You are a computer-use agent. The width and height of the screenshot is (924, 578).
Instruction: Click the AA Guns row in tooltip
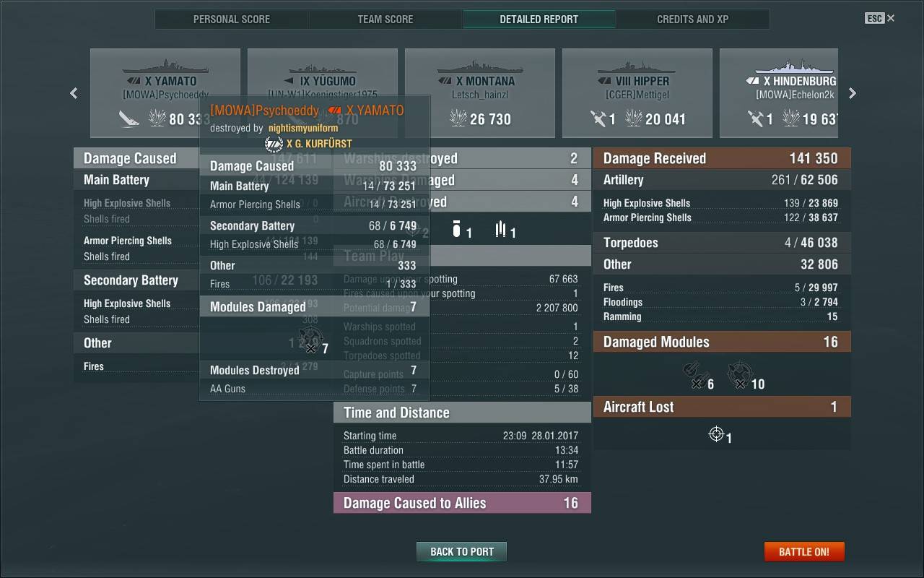[314, 389]
